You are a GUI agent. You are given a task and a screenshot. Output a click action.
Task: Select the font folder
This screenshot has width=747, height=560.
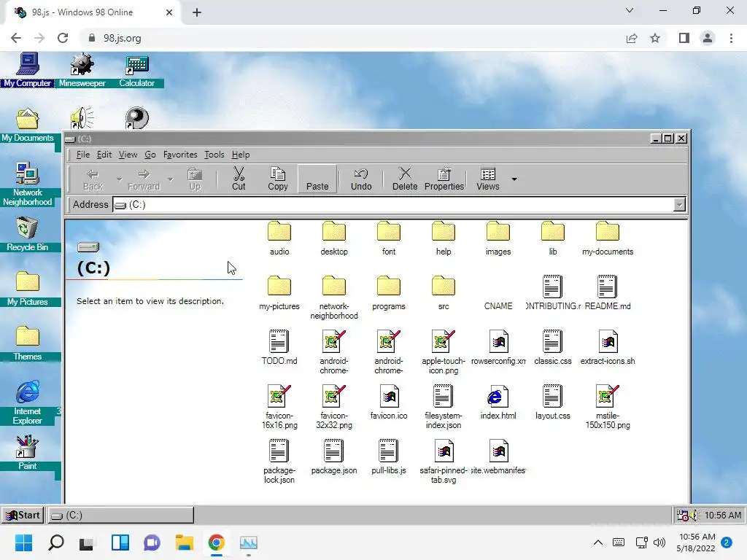[x=389, y=238]
